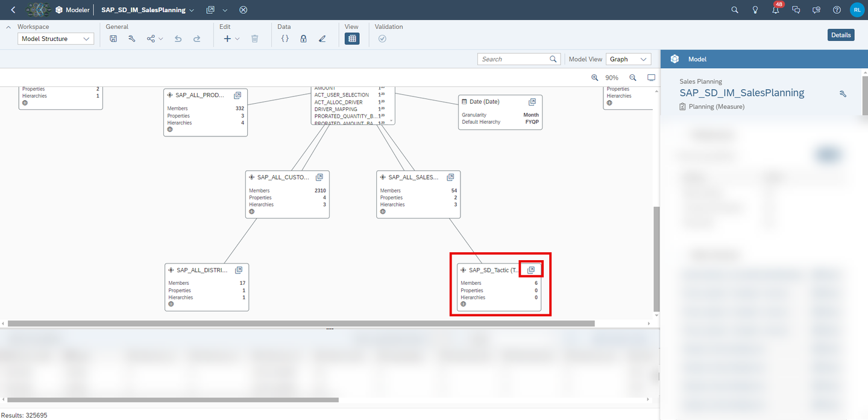Open the SAP_ALL_PROD dimension in new tab
The width and height of the screenshot is (868, 420).
(x=237, y=95)
